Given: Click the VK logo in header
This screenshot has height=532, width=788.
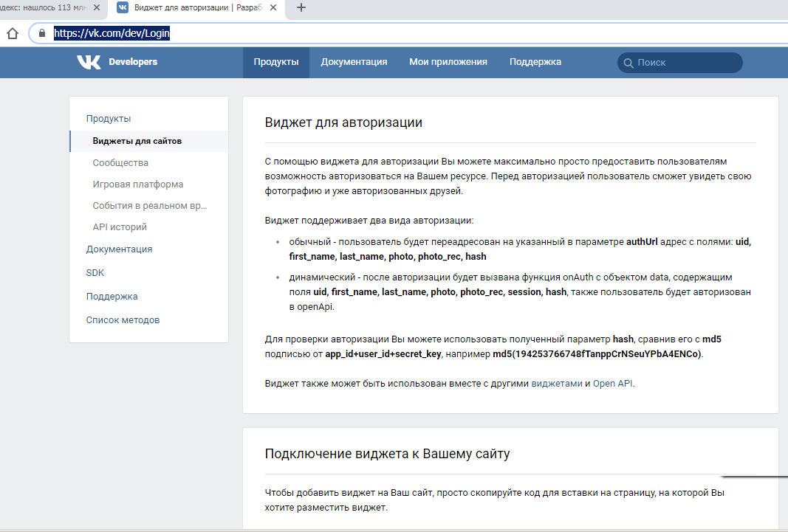Looking at the screenshot, I should coord(89,62).
